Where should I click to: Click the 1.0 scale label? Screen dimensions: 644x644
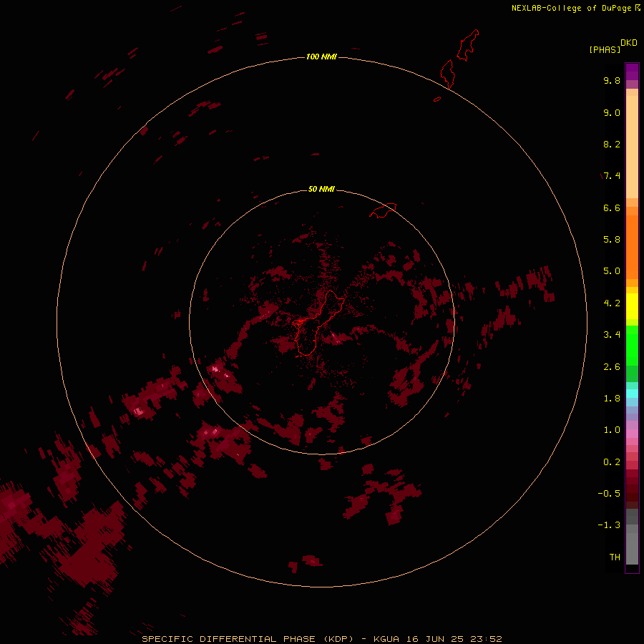pos(612,430)
